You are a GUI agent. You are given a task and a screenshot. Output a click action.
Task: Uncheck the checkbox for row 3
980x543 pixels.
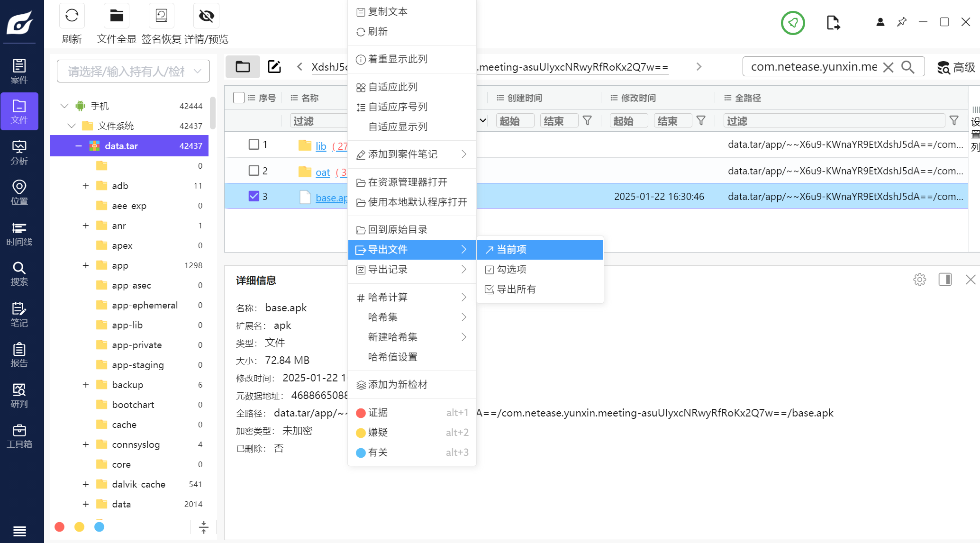(x=254, y=196)
